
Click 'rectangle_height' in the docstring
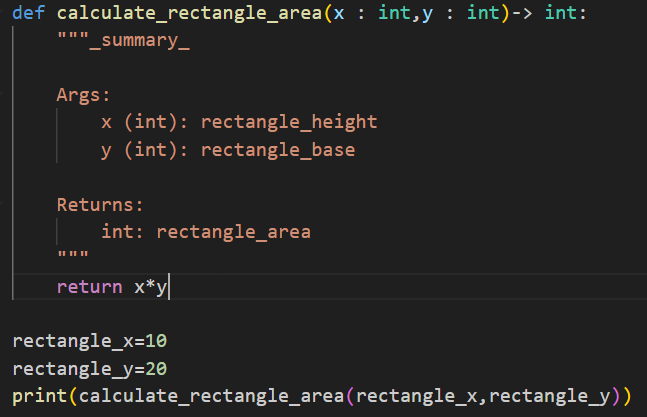tap(289, 122)
